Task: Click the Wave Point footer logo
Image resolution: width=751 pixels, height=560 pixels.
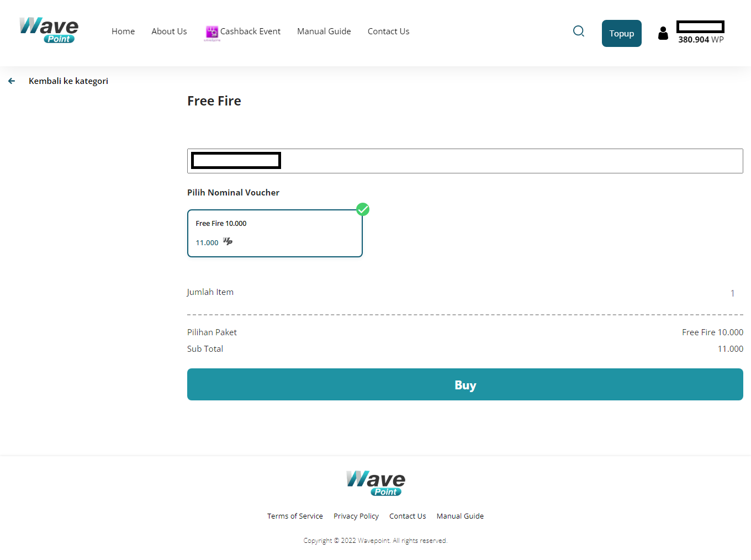Action: [375, 483]
